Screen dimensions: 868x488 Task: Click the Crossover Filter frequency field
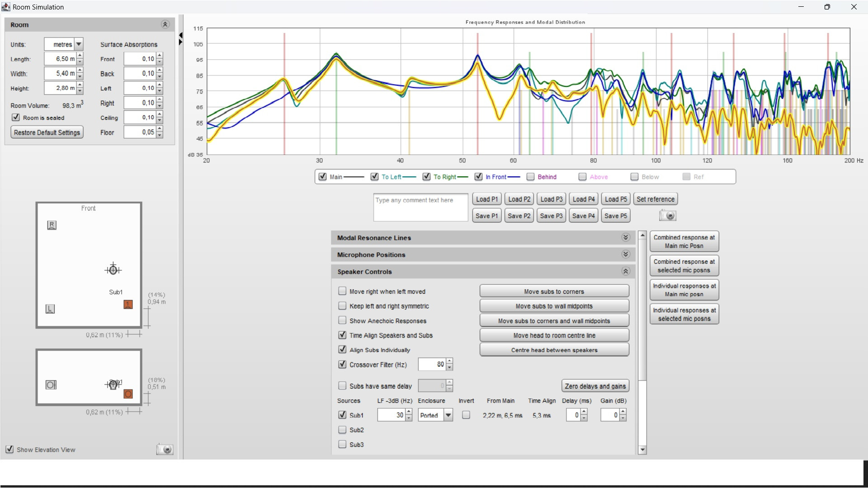pos(432,364)
